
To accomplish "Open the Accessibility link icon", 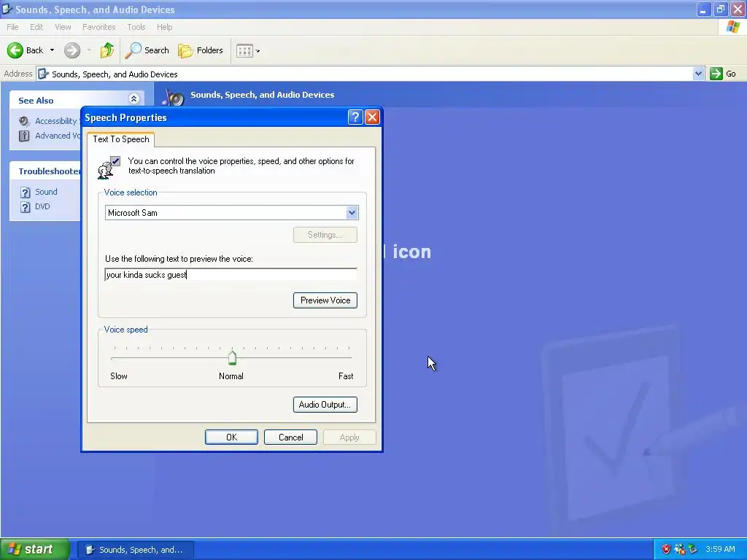I will [x=24, y=122].
